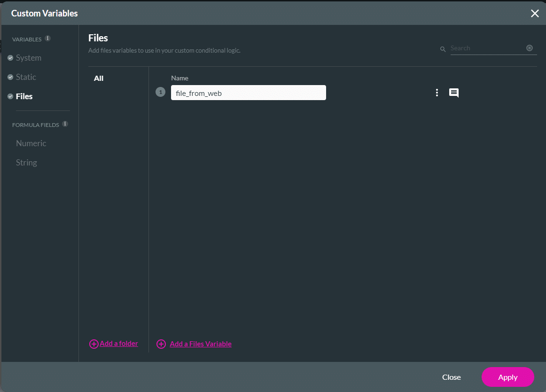
Task: Click the info icon beside VARIABLES
Action: coord(48,39)
